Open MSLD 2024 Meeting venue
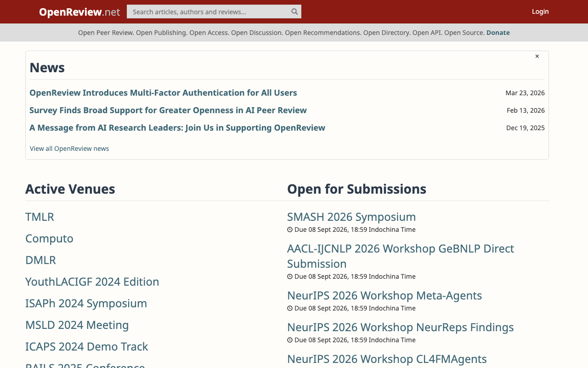 [x=77, y=325]
